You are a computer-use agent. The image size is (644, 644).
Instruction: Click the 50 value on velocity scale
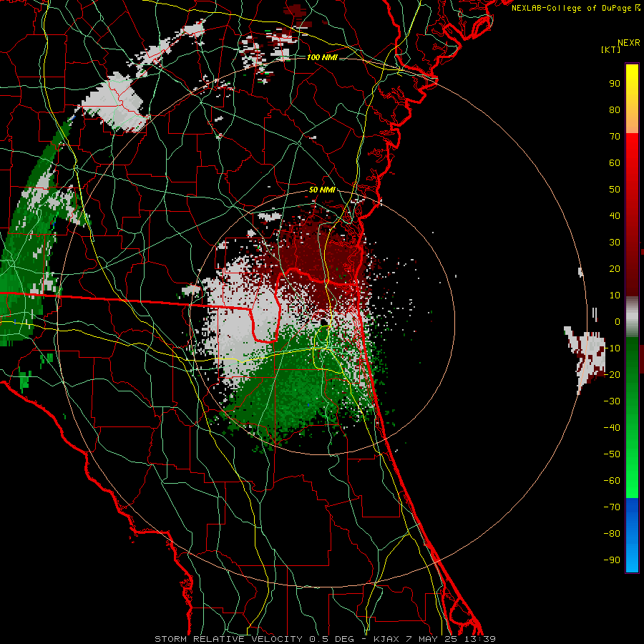coord(615,190)
